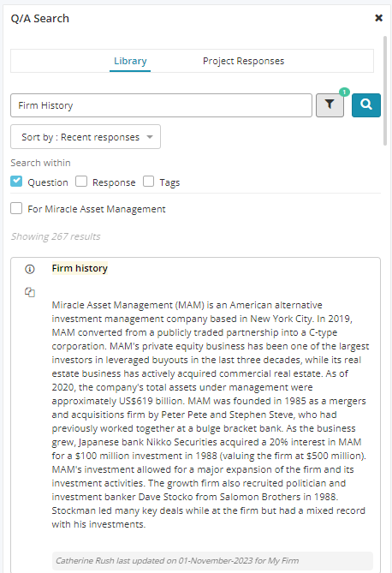Open the info icon beside Firm history
392x573 pixels.
point(30,269)
